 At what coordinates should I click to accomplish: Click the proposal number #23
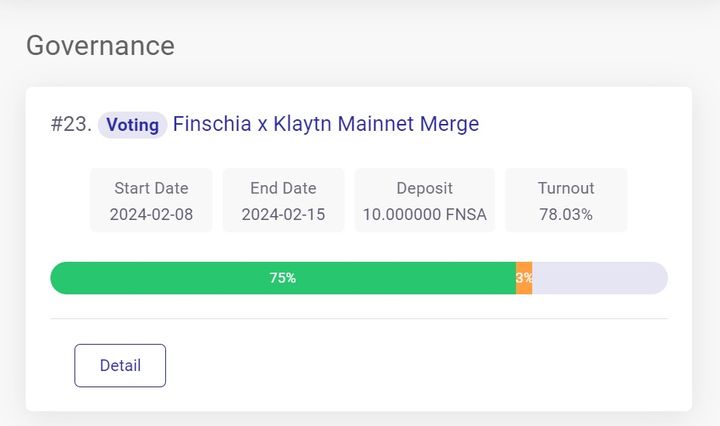click(x=71, y=125)
